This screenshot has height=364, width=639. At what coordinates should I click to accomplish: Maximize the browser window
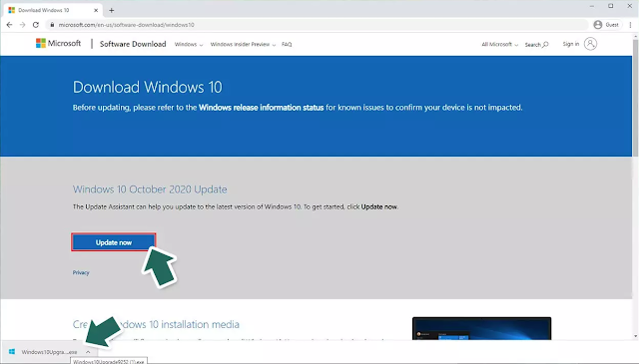(x=610, y=6)
